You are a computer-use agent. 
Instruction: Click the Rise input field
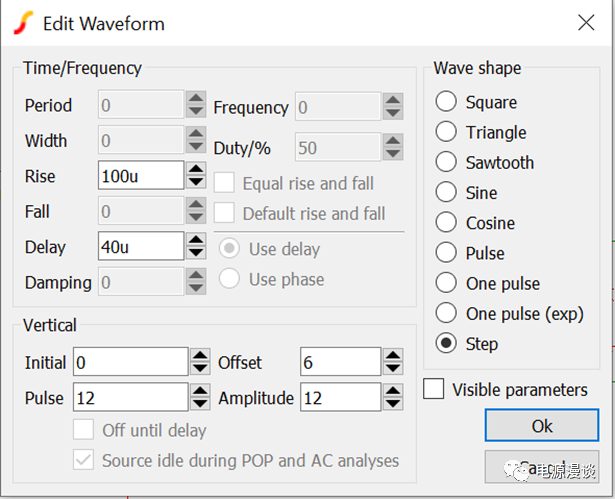tap(140, 176)
